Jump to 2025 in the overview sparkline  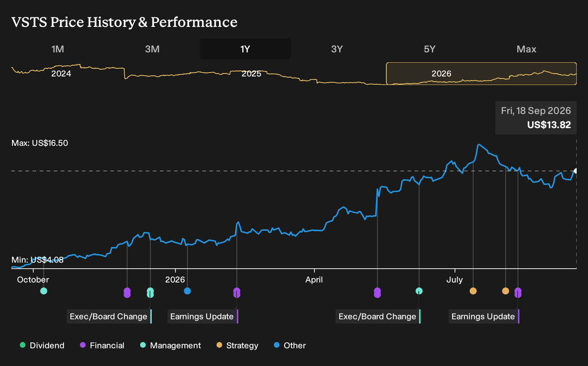[251, 74]
